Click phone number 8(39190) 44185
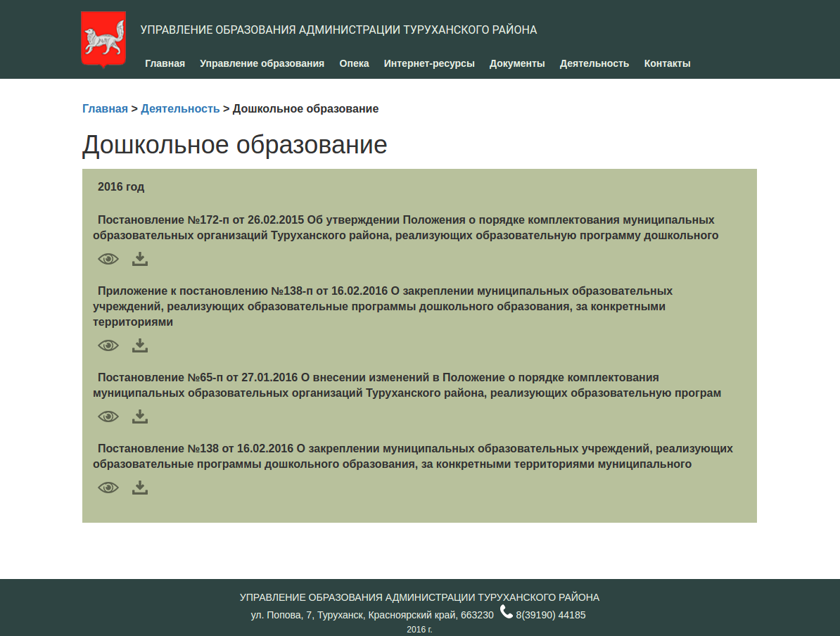 point(551,615)
